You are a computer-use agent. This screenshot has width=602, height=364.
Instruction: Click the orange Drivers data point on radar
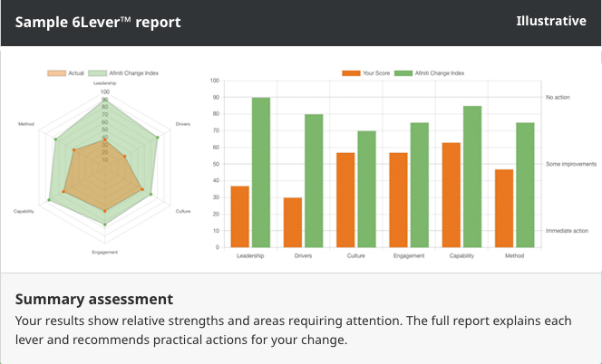(124, 157)
